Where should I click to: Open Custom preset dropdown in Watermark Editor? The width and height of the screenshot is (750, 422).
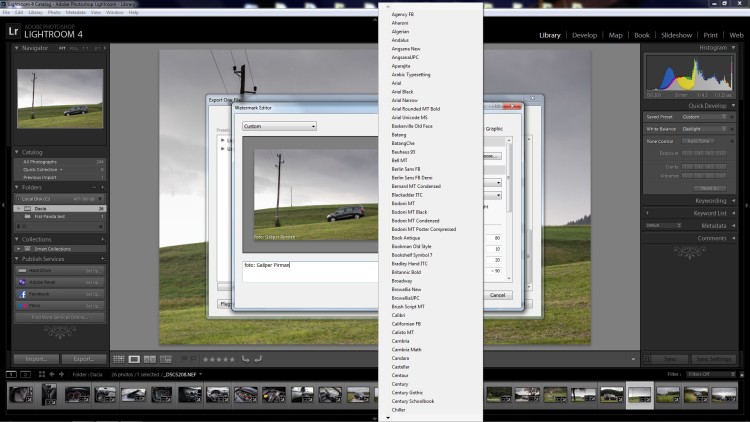click(279, 126)
